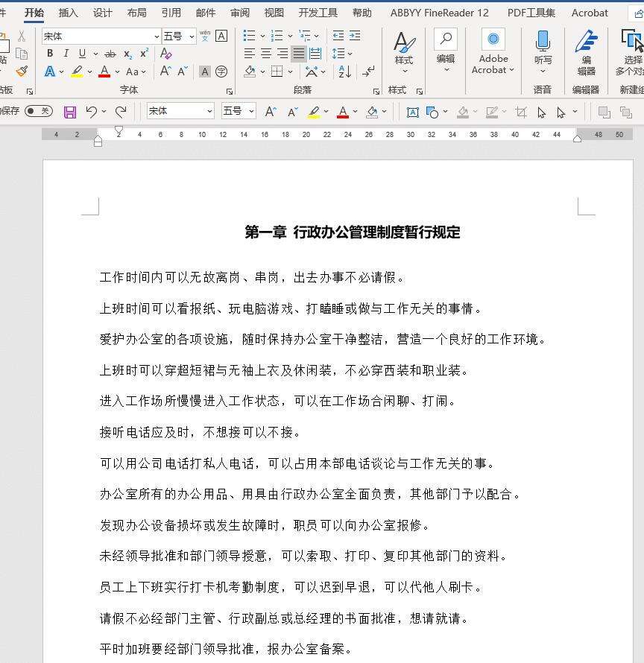Click the line 接听电话应及时，不想接可以不接。
This screenshot has width=644, height=663.
pyautogui.click(x=201, y=432)
